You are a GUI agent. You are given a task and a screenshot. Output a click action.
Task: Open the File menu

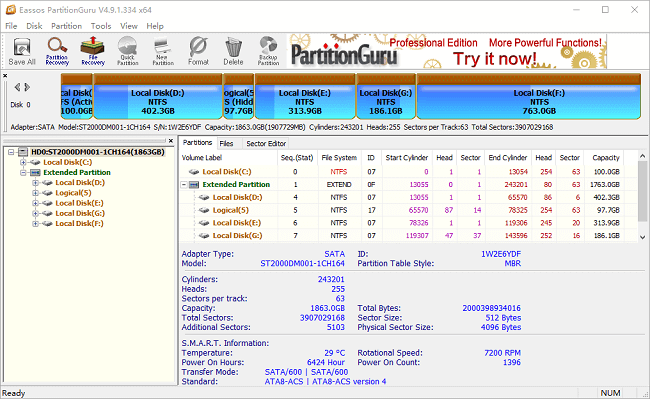(x=11, y=26)
